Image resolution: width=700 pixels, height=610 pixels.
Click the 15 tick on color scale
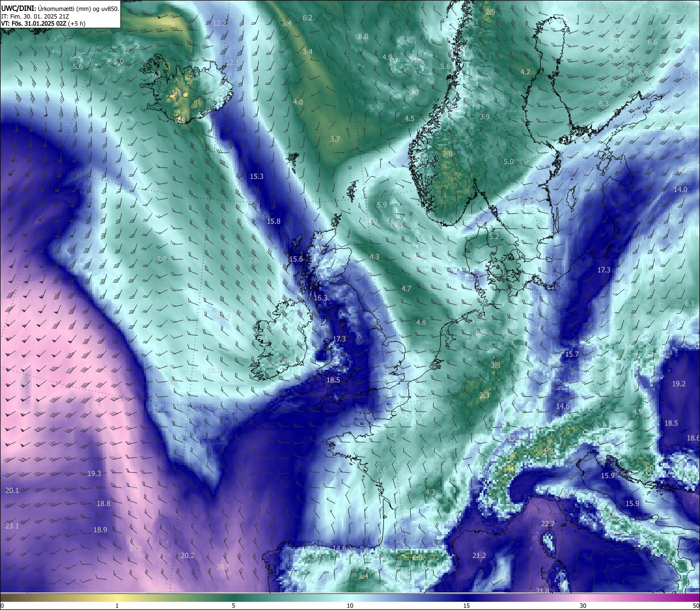pyautogui.click(x=466, y=606)
